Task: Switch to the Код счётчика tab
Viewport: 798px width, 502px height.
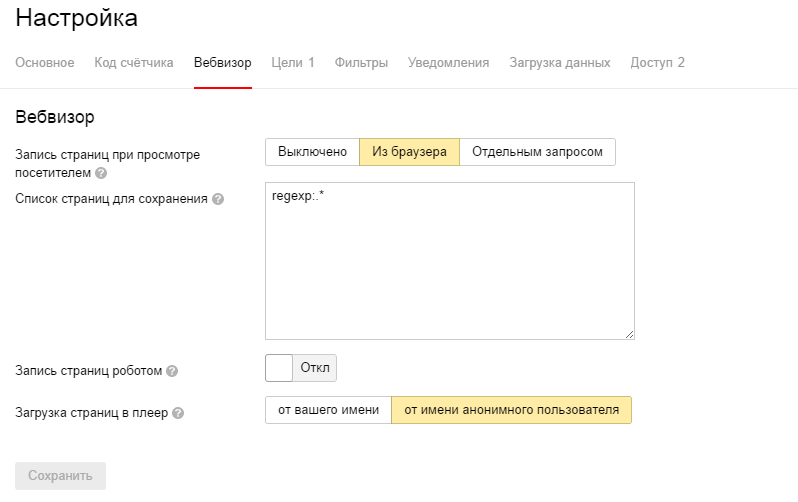Action: click(134, 63)
